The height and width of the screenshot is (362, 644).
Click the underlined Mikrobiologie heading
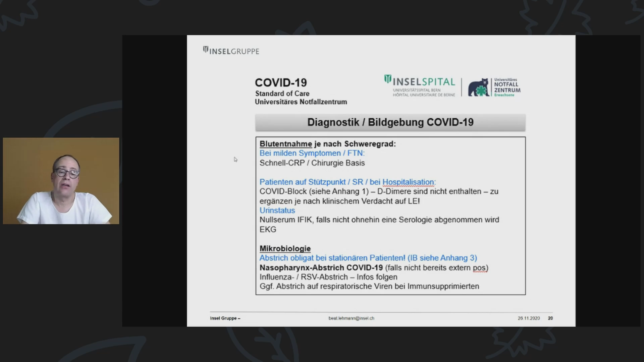point(285,249)
